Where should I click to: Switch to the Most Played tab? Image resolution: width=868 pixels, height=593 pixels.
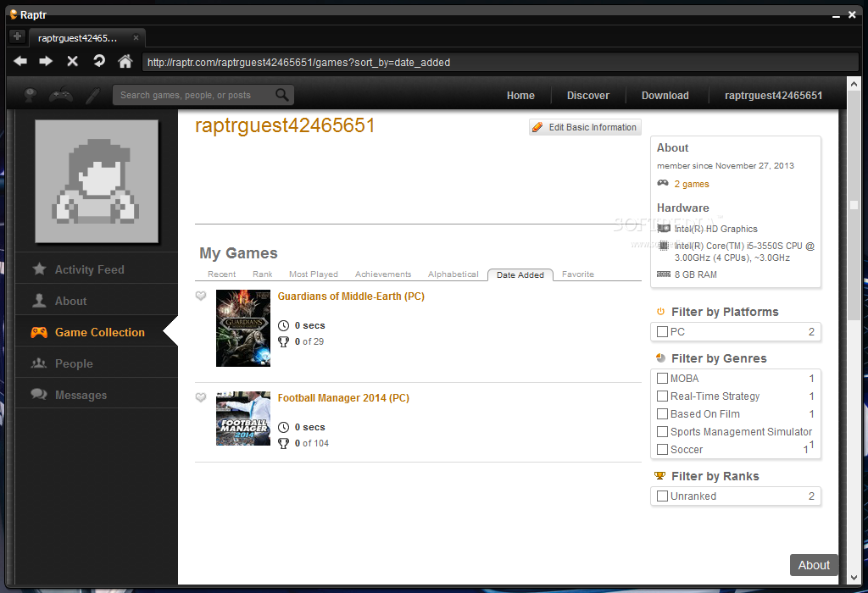click(314, 274)
